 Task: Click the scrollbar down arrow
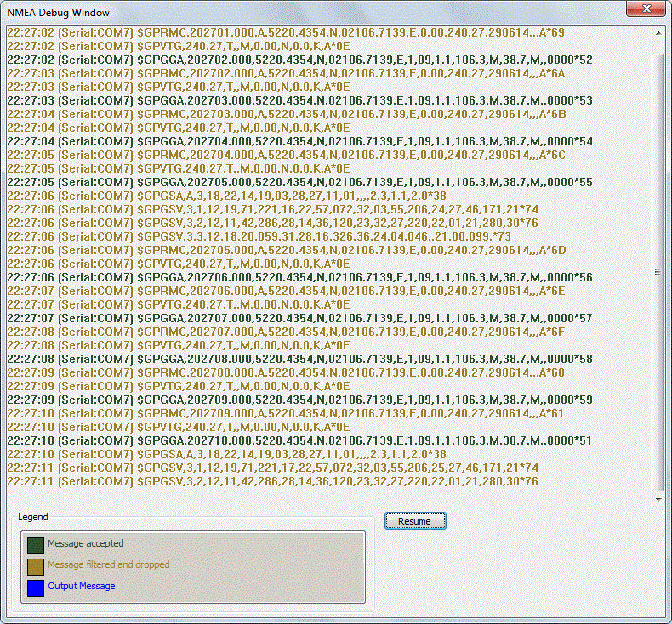click(658, 499)
